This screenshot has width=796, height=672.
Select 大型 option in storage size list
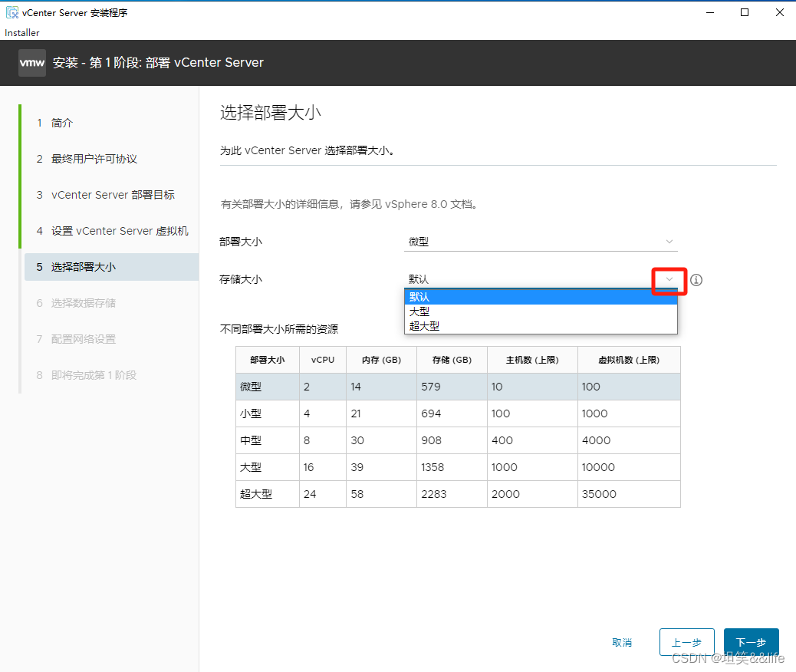(541, 311)
